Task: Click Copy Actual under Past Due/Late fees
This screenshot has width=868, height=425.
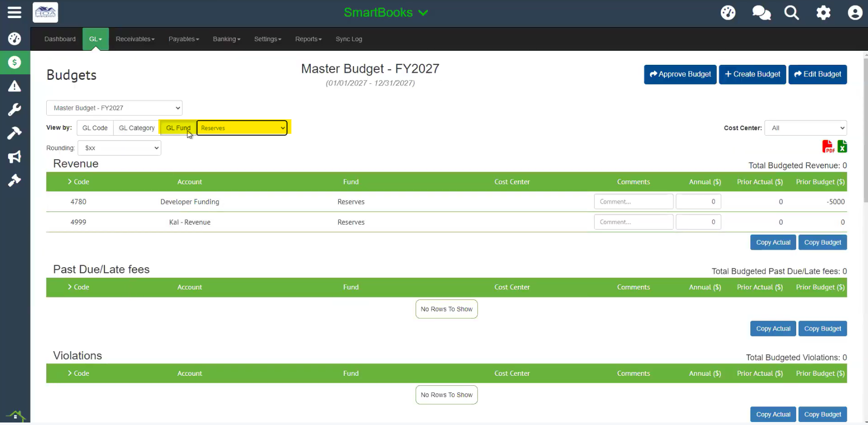Action: tap(773, 329)
